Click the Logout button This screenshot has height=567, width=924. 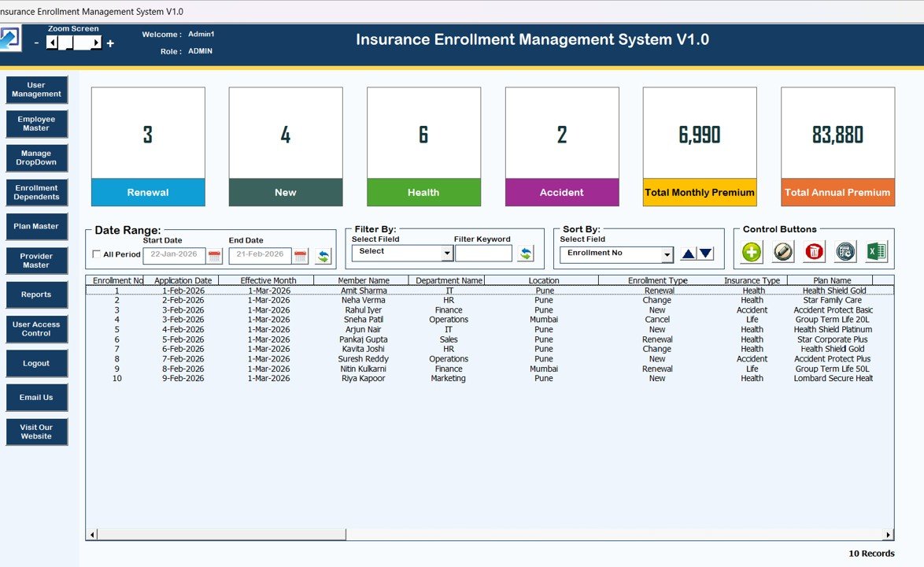pyautogui.click(x=36, y=364)
